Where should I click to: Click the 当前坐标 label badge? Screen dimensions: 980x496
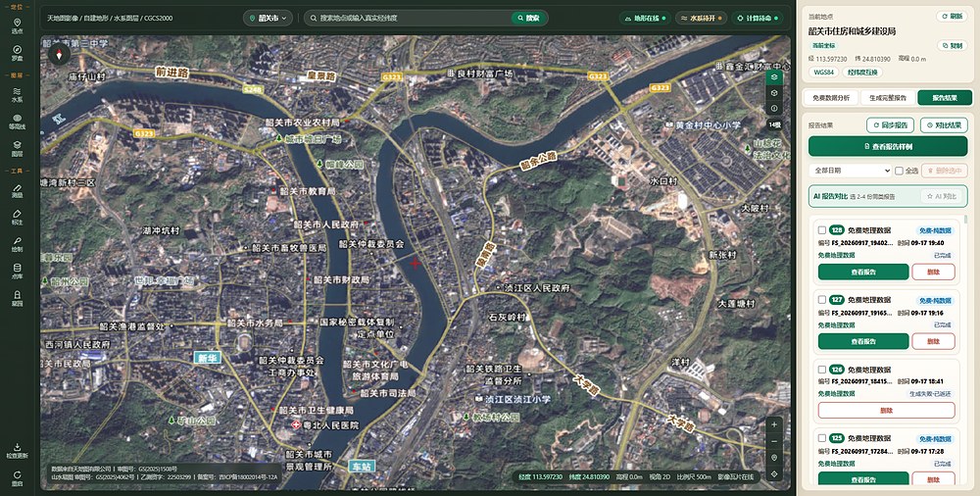(824, 46)
